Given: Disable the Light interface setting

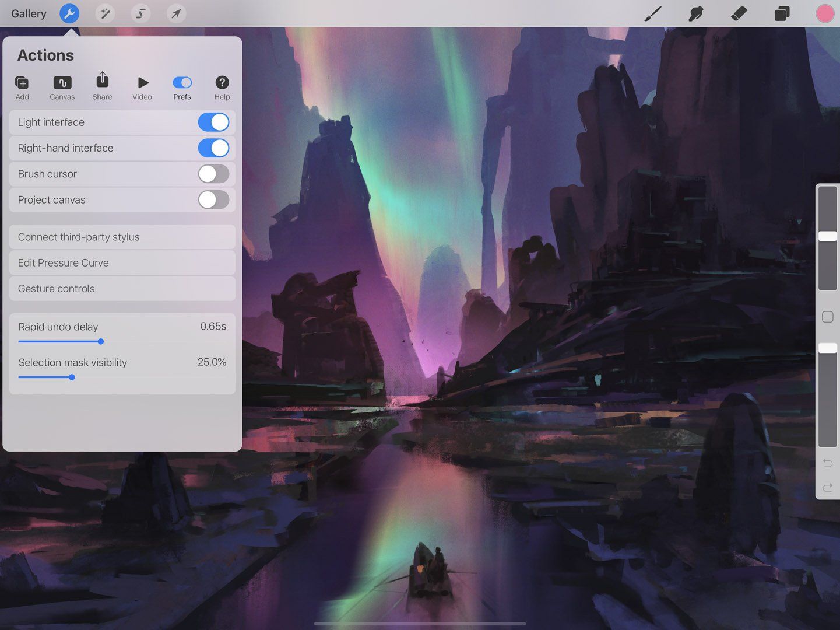Looking at the screenshot, I should (x=213, y=122).
